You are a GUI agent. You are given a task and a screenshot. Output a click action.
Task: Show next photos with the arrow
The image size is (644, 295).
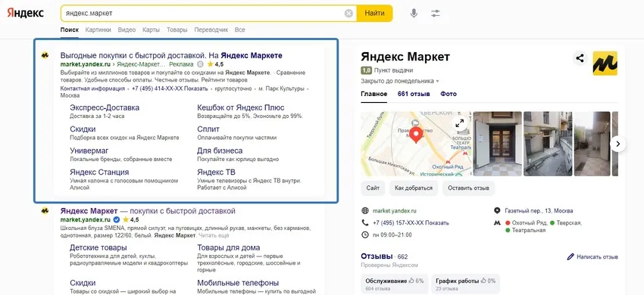[x=617, y=144]
